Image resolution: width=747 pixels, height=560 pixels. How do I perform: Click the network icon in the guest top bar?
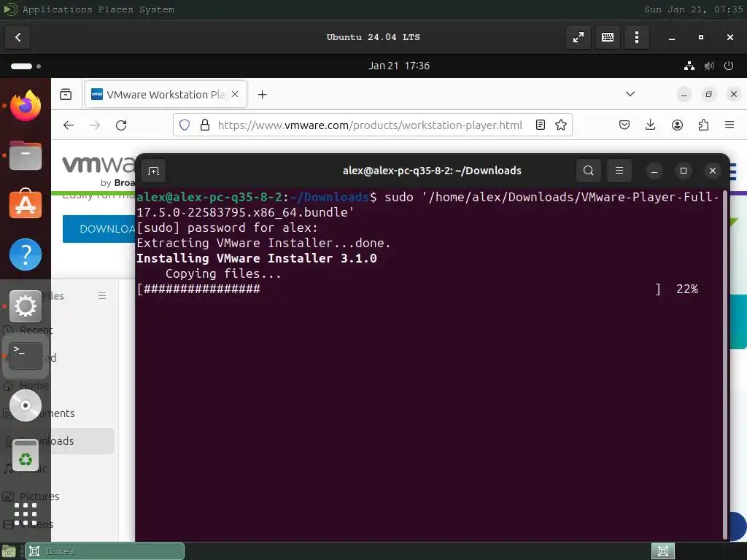click(689, 66)
